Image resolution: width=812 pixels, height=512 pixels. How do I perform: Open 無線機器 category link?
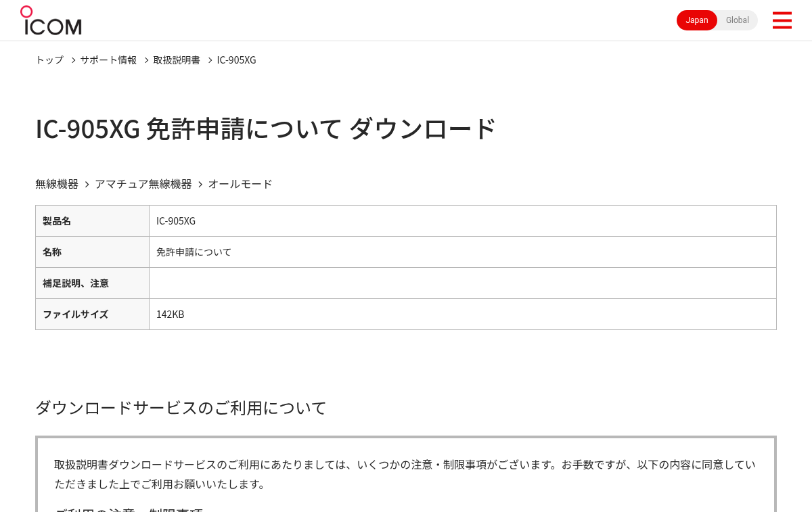[x=57, y=184]
